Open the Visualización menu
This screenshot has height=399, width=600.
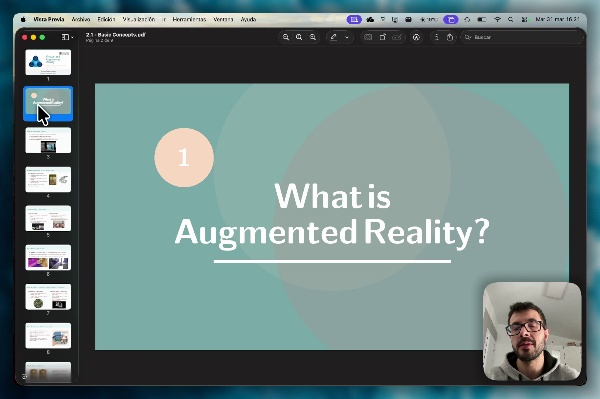(x=139, y=19)
